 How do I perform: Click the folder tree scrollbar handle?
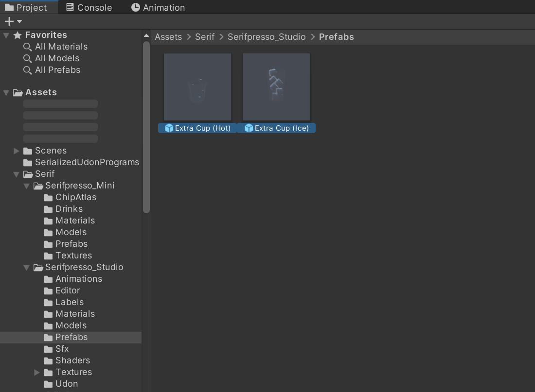coord(146,127)
